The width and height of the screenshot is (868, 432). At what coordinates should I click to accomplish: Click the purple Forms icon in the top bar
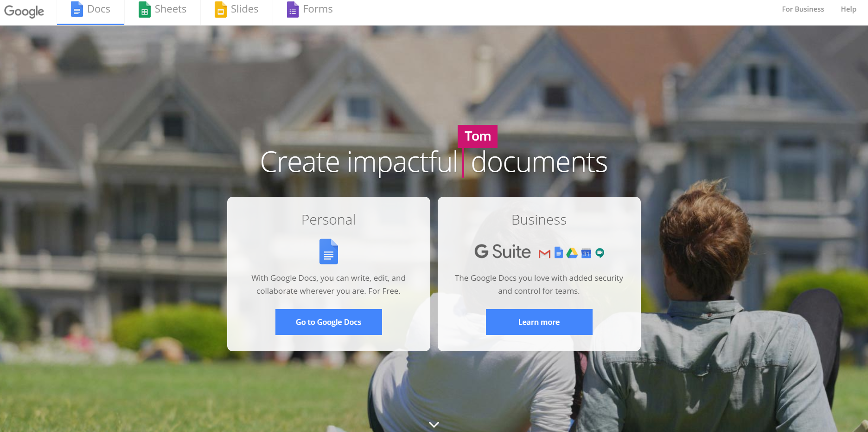(x=292, y=9)
